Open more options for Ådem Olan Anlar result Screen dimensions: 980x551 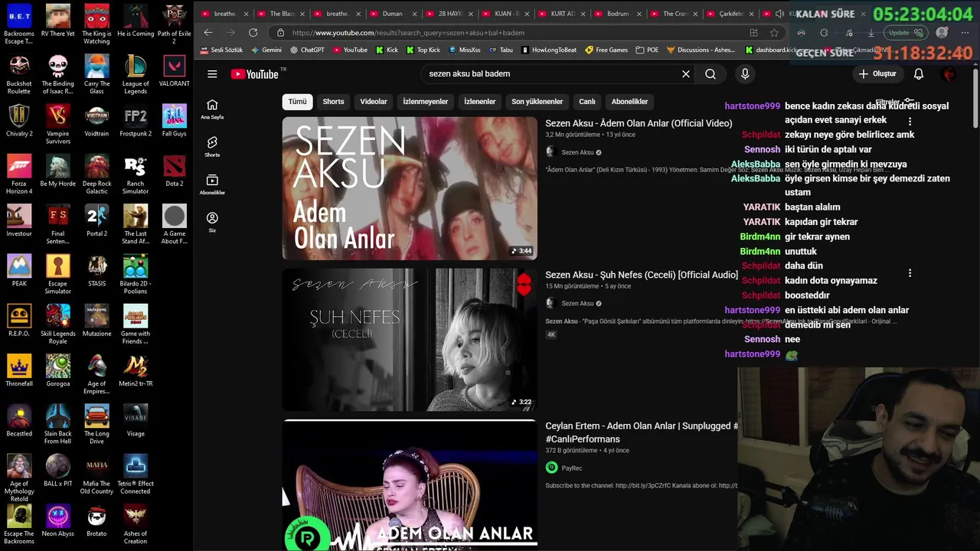910,122
